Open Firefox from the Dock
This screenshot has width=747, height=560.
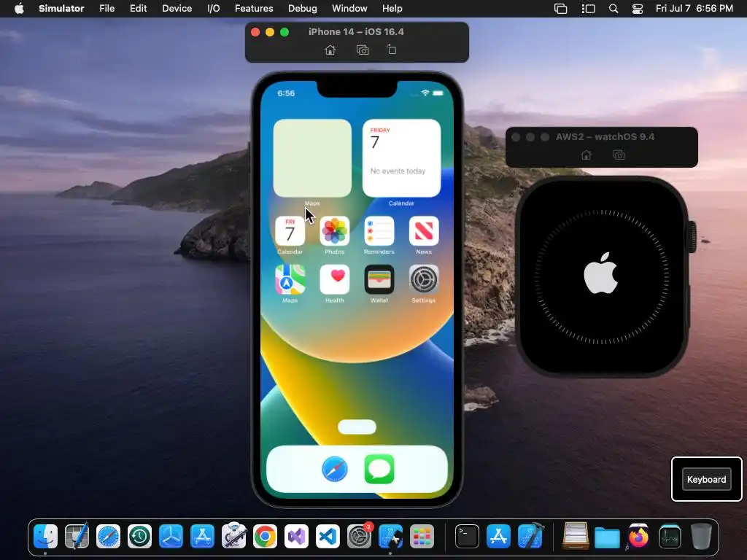pos(638,537)
